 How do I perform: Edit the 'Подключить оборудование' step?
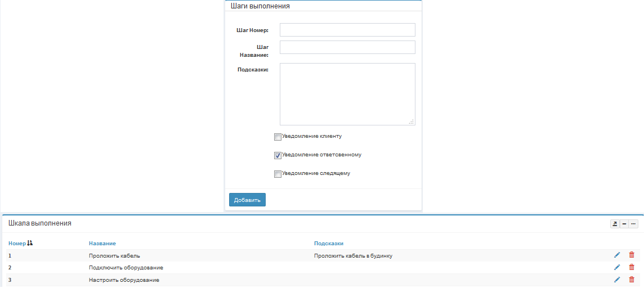[617, 268]
